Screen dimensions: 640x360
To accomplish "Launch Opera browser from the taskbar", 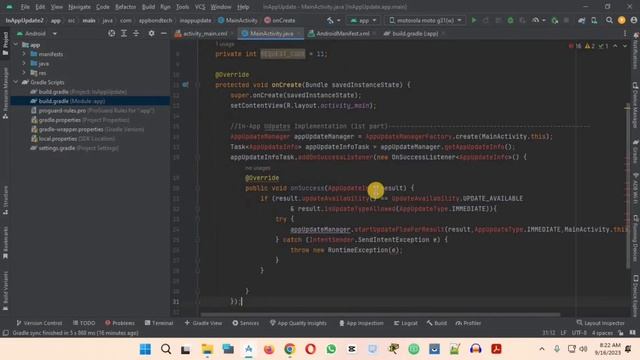I will (x=310, y=349).
